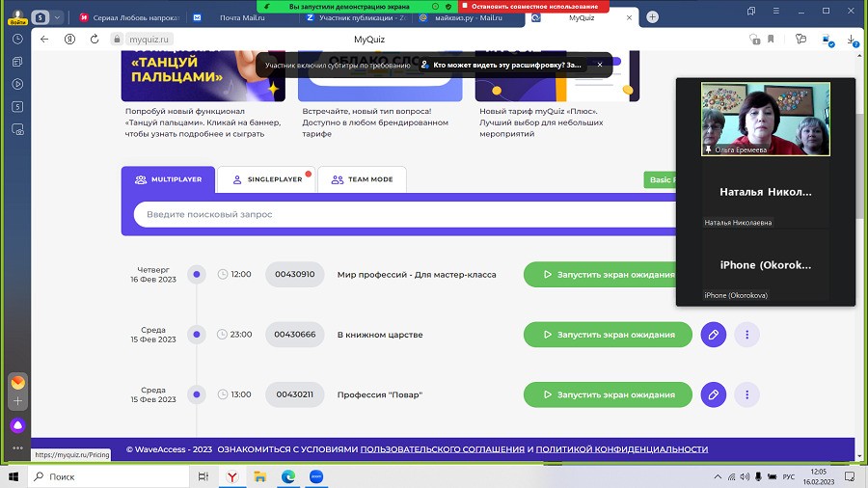Screen dimensions: 868x488
Task: Open Zoom from the Windows taskbar
Action: (315, 476)
